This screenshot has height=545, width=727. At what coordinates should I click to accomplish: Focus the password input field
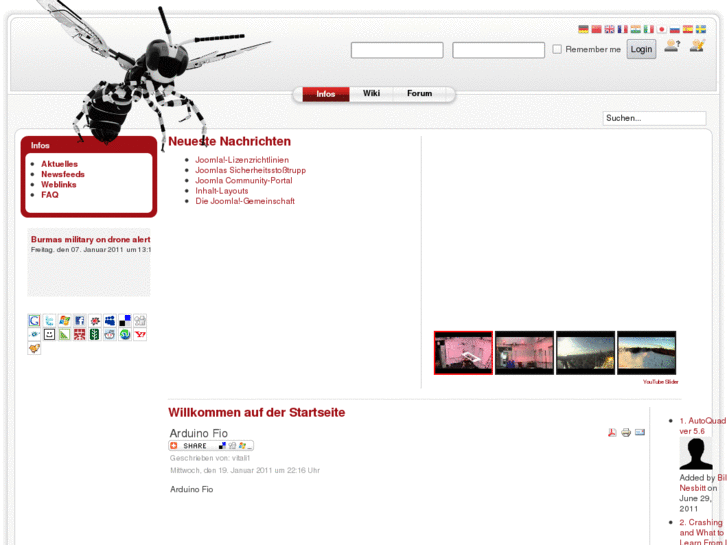pos(498,50)
